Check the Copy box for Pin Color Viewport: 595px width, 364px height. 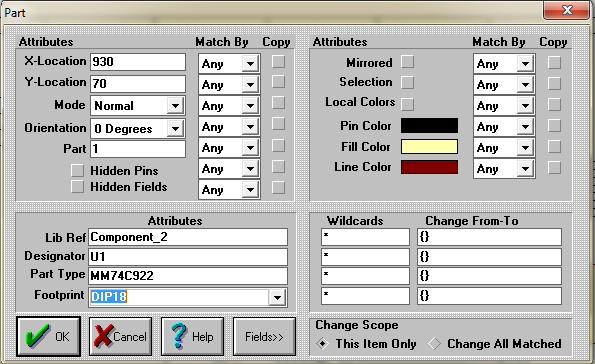[554, 126]
